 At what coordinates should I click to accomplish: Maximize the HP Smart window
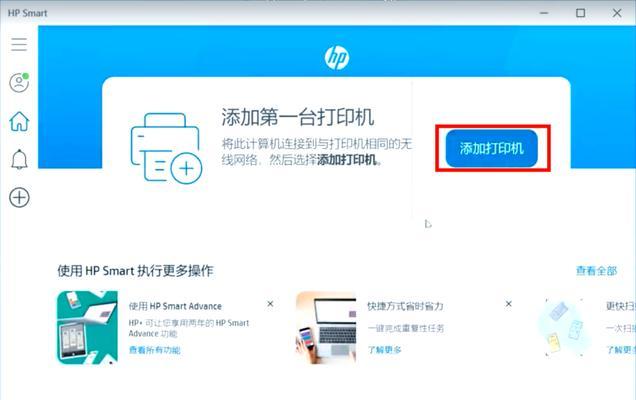click(x=580, y=13)
